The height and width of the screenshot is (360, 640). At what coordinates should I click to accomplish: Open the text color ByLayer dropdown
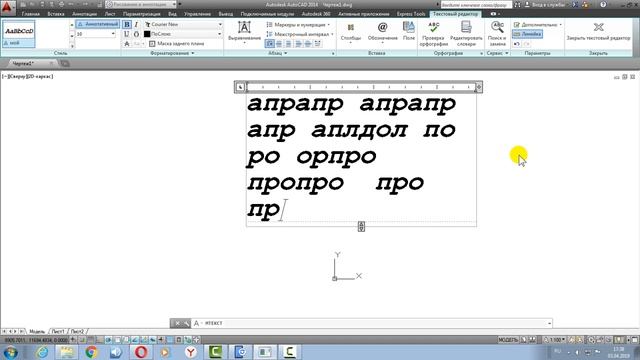pyautogui.click(x=220, y=34)
